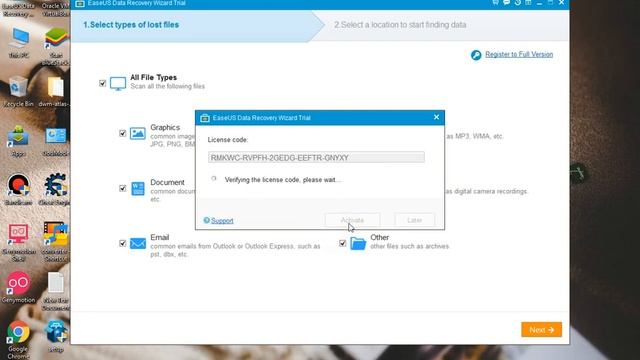Open Google Chrome desktop icon
Image resolution: width=640 pixels, height=360 pixels.
click(x=18, y=340)
